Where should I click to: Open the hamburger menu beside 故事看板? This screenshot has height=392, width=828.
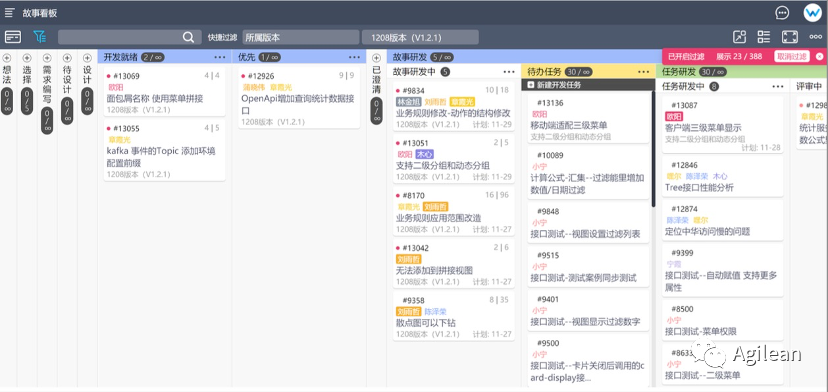click(10, 13)
